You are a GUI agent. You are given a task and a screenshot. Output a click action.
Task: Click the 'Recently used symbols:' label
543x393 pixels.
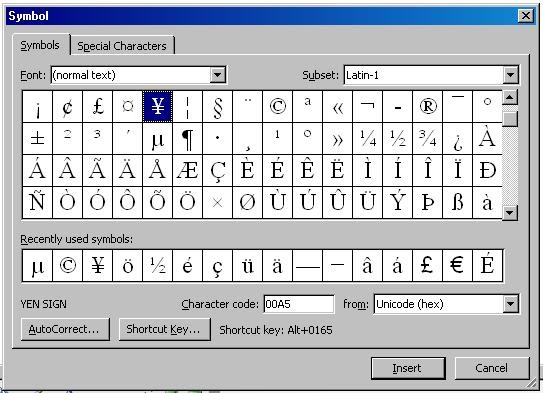77,239
